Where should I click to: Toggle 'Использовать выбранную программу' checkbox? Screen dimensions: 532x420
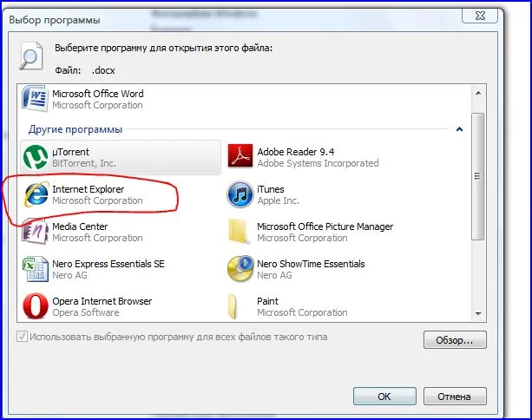tap(22, 337)
